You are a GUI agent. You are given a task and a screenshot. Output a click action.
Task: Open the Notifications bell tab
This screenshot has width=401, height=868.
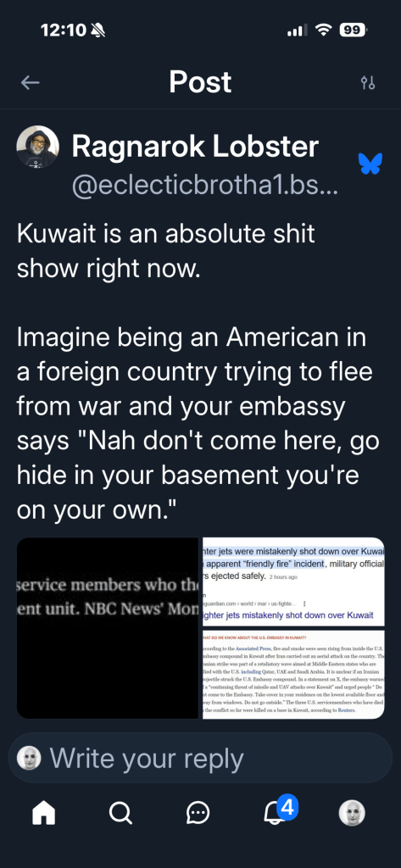tap(276, 813)
